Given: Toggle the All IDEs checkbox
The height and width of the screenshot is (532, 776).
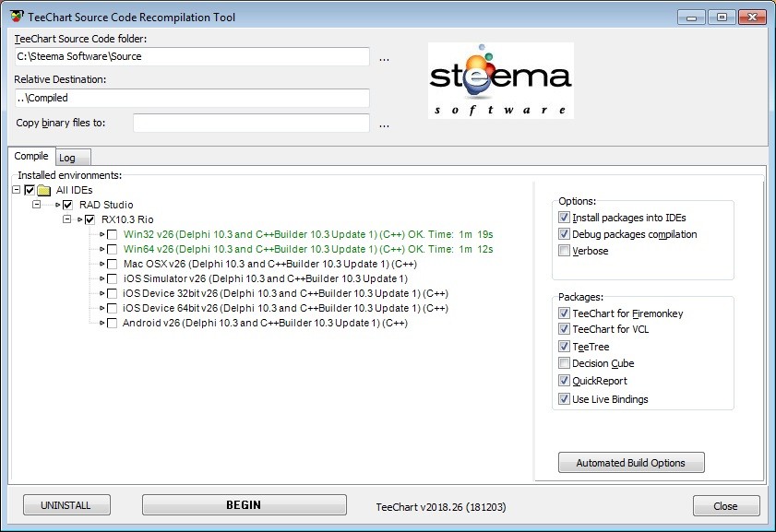Looking at the screenshot, I should point(30,190).
